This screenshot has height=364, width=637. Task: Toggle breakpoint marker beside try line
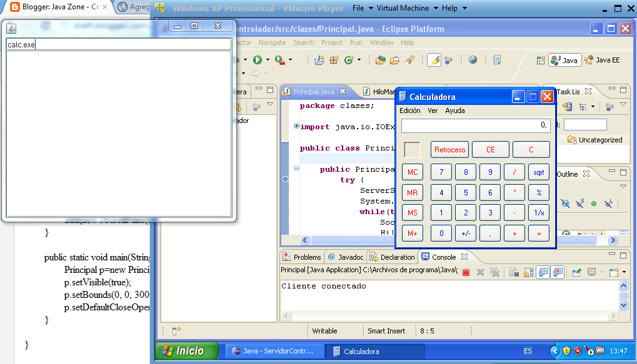[x=285, y=179]
